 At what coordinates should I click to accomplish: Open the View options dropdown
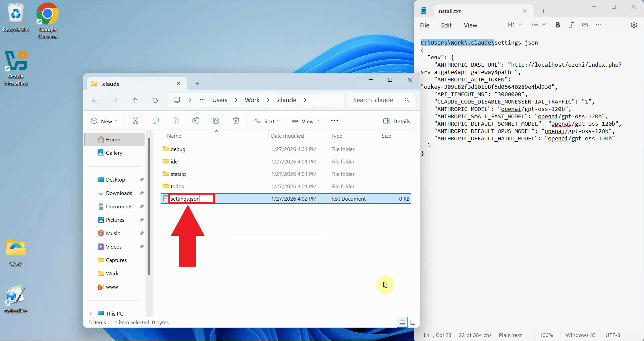305,121
